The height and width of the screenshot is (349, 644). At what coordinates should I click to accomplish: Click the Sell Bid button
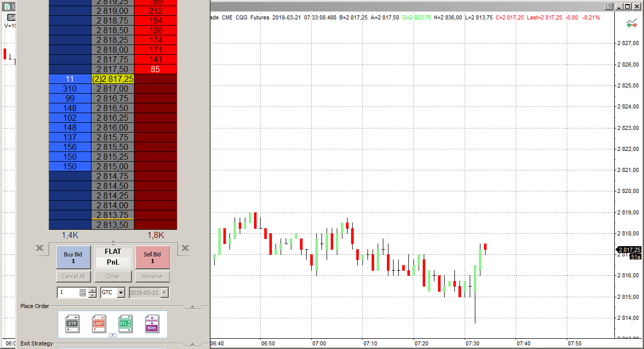click(152, 257)
